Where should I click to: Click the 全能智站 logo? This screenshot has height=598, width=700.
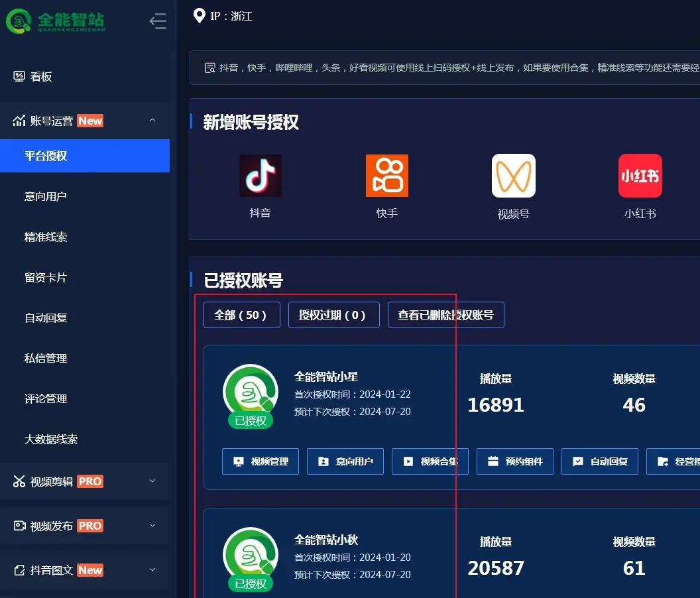pyautogui.click(x=56, y=21)
